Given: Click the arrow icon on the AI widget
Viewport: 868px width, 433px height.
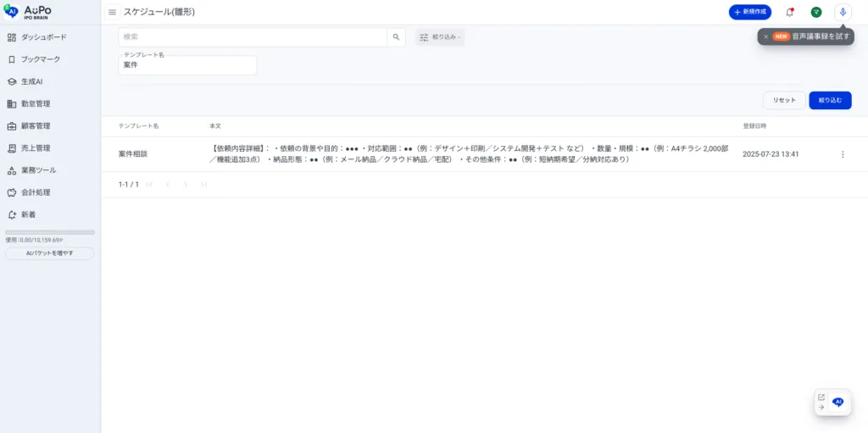Looking at the screenshot, I should [x=821, y=407].
